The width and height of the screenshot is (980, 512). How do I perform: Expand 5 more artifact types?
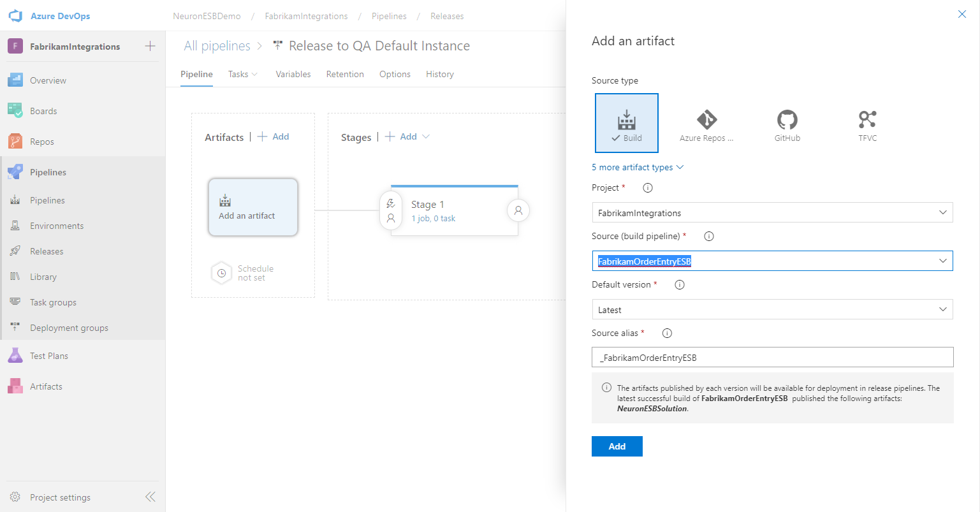point(638,167)
